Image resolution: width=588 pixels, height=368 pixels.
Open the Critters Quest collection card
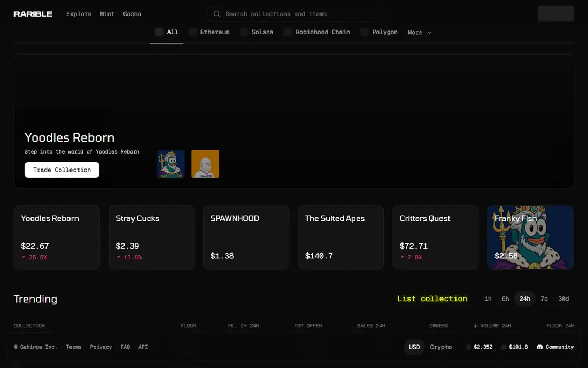[x=436, y=237]
